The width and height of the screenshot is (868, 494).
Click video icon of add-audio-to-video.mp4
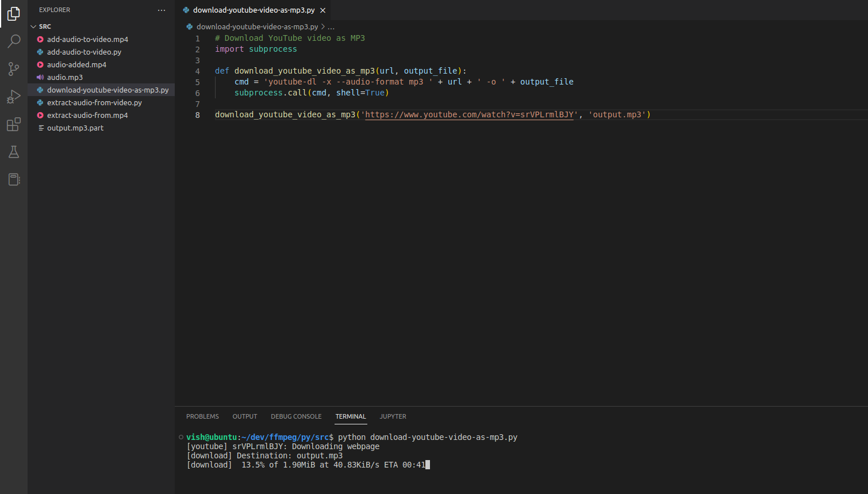point(40,39)
